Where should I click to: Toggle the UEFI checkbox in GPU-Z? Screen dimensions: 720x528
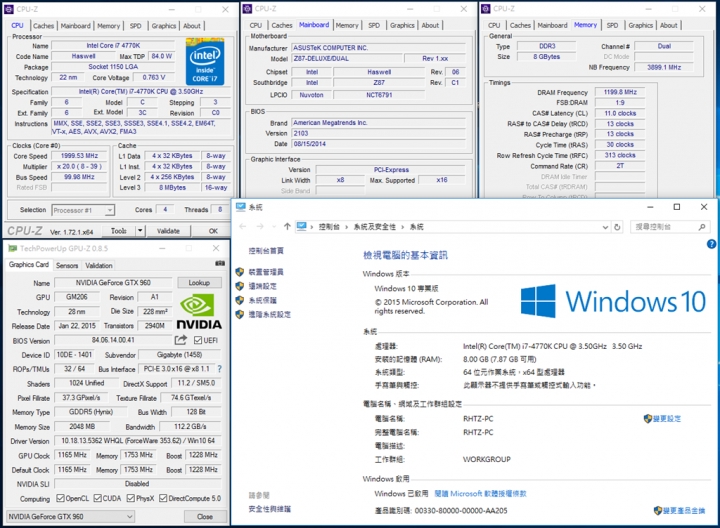point(198,340)
